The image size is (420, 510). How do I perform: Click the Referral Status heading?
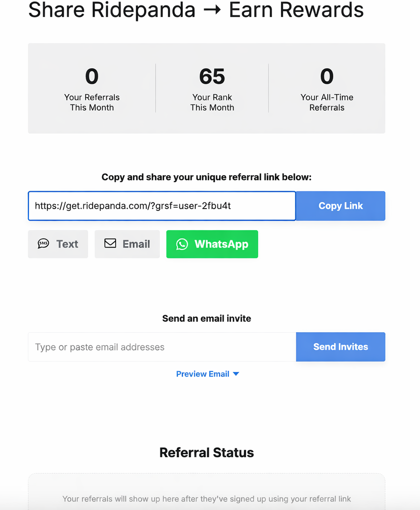click(207, 452)
